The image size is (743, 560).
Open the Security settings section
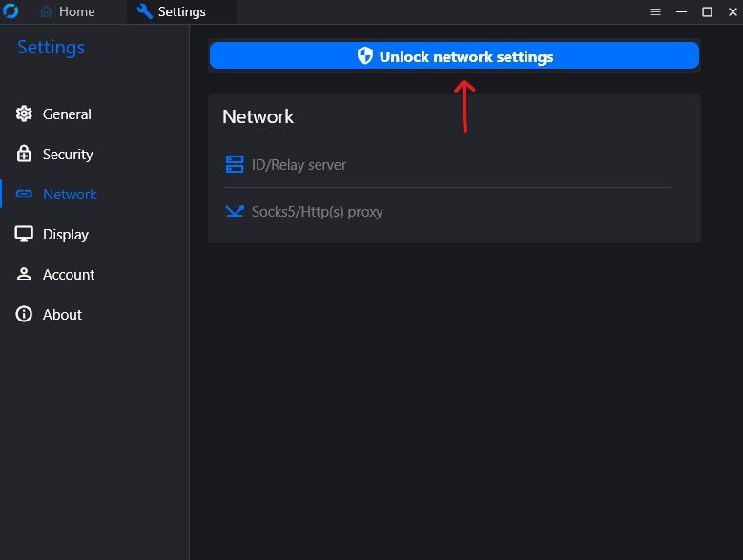(x=68, y=155)
